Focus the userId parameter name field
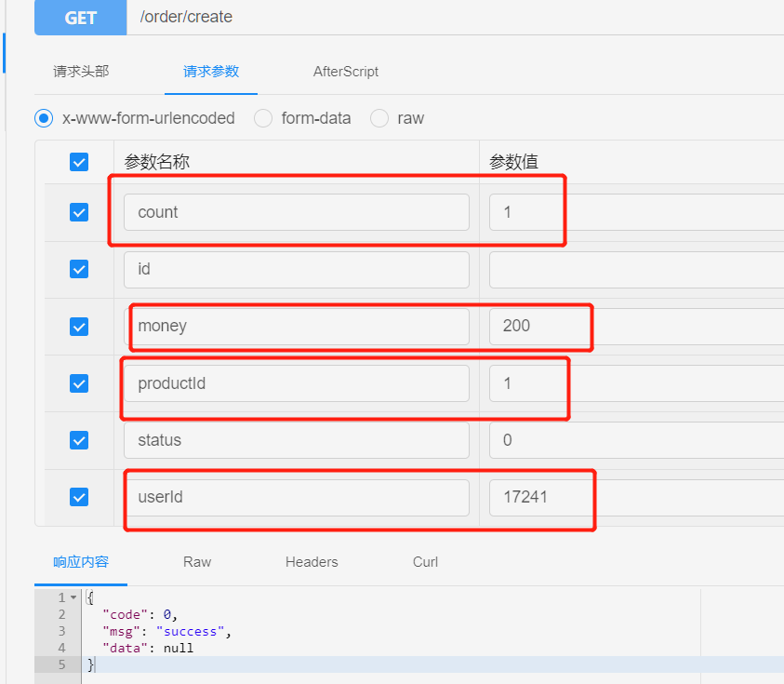The height and width of the screenshot is (684, 784). (297, 497)
